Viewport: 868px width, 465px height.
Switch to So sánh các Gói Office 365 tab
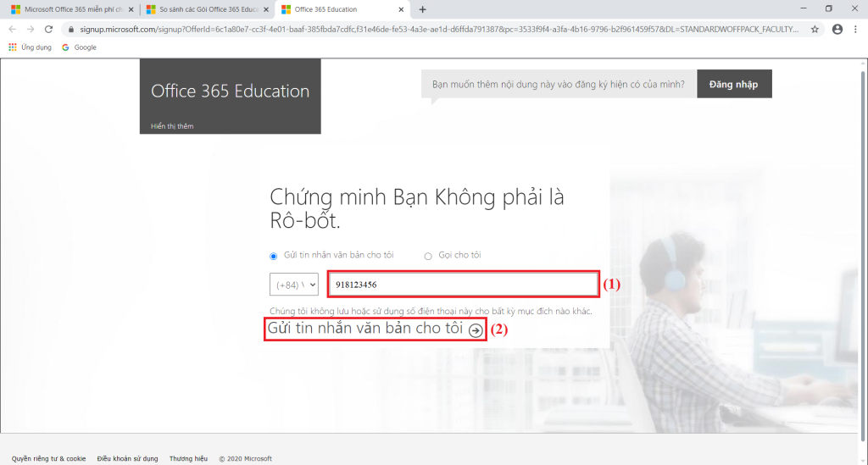pyautogui.click(x=208, y=9)
